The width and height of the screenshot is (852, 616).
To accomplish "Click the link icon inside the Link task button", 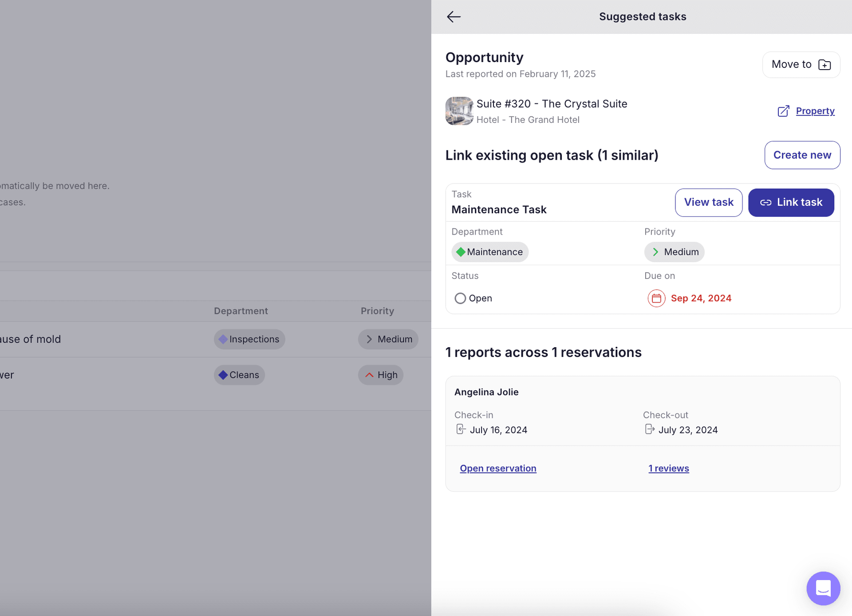I will (x=766, y=202).
